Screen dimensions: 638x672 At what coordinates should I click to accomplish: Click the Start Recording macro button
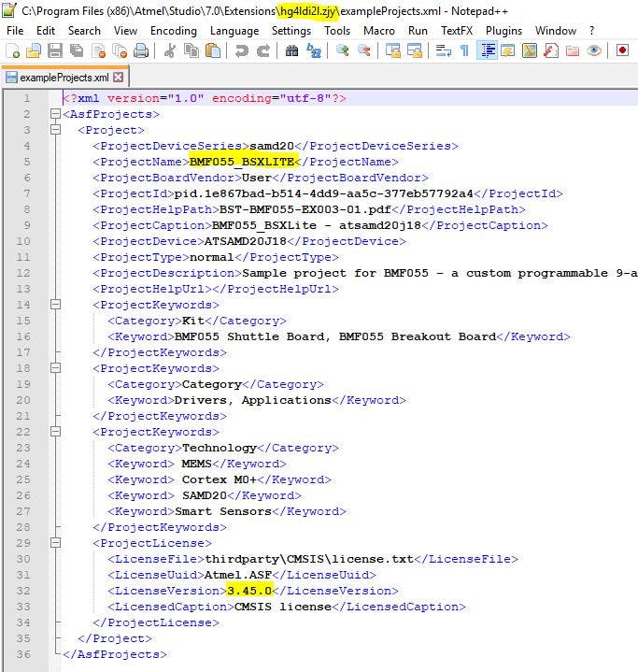tap(623, 50)
